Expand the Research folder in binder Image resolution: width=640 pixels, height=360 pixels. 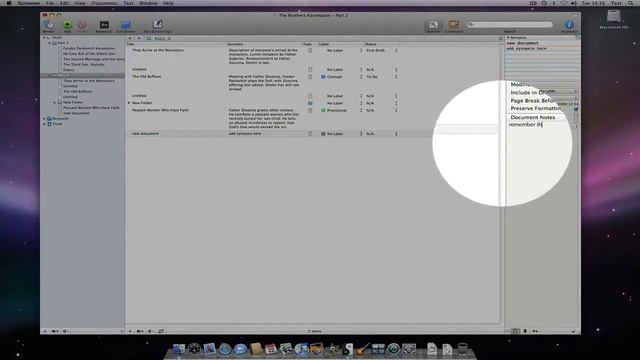pos(44,118)
